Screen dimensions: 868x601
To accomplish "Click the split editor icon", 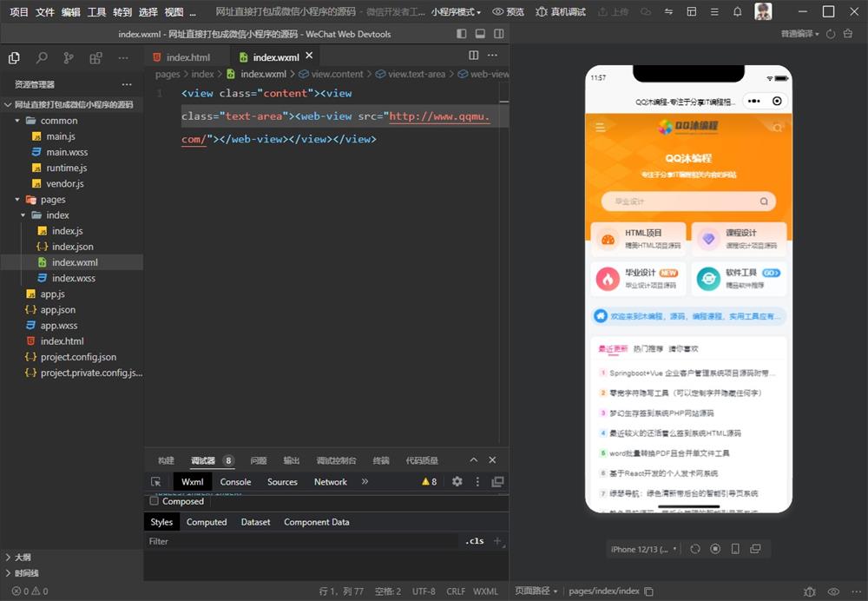I will click(474, 56).
